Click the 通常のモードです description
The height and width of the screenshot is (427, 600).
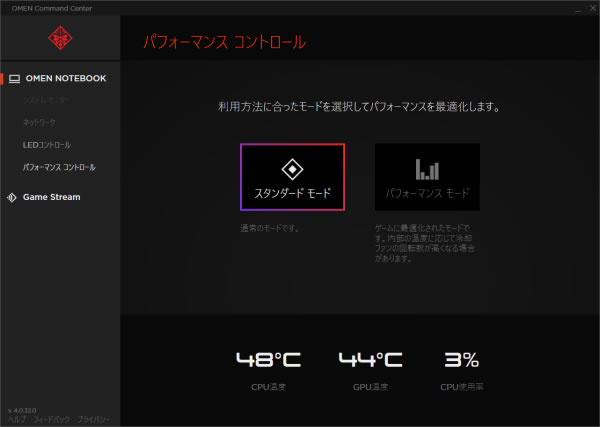click(270, 228)
